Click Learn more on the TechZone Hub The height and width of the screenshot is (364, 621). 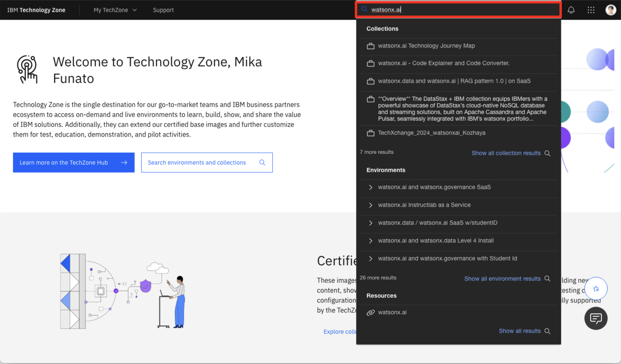coord(74,163)
